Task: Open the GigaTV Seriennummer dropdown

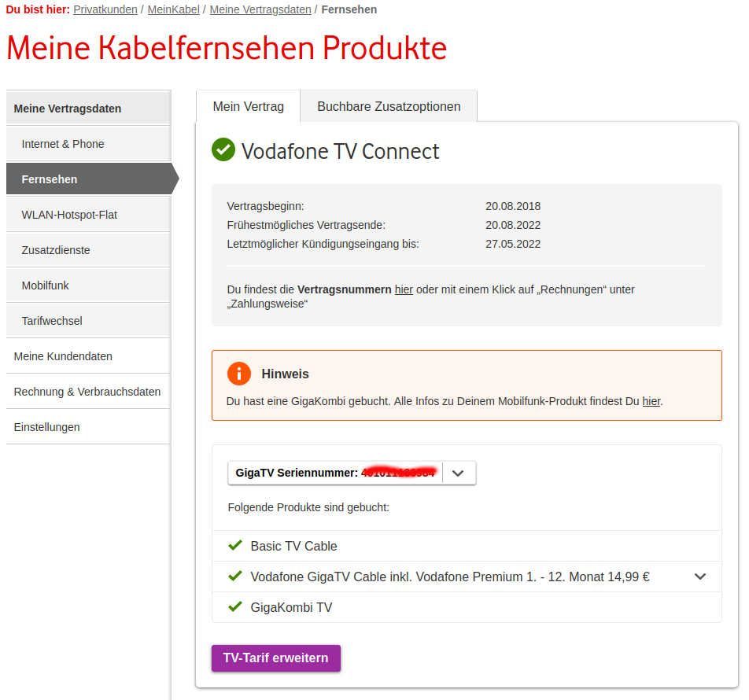Action: coord(459,473)
